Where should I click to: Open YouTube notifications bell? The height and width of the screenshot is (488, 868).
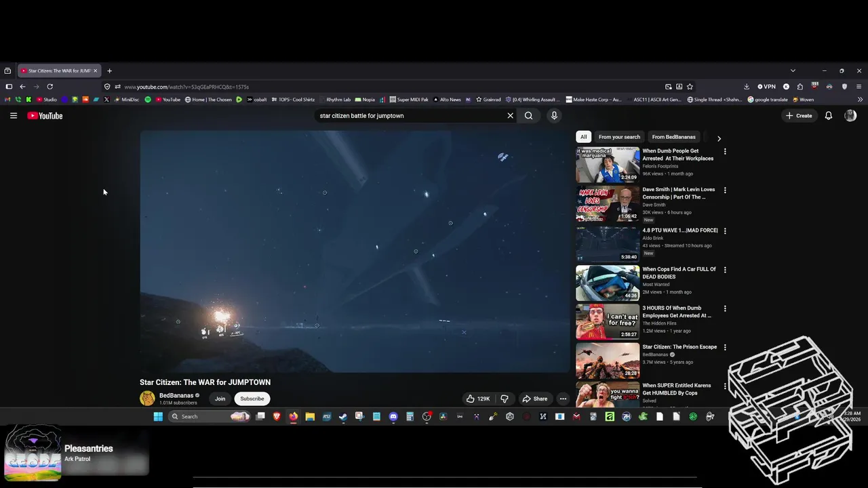tap(828, 116)
